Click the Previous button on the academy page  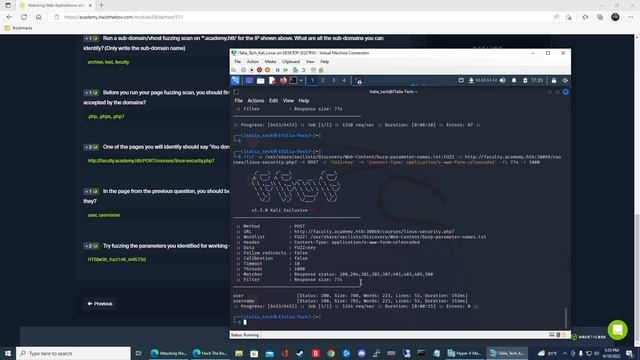click(100, 304)
